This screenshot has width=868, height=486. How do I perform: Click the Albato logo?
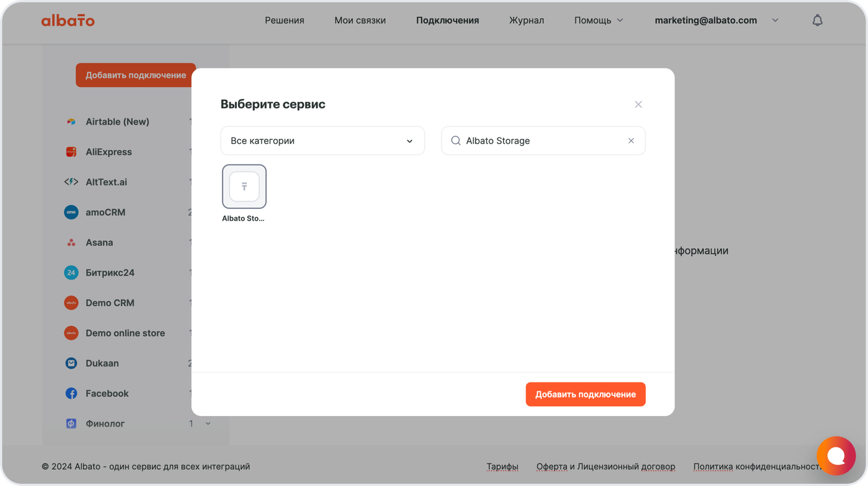tap(68, 20)
